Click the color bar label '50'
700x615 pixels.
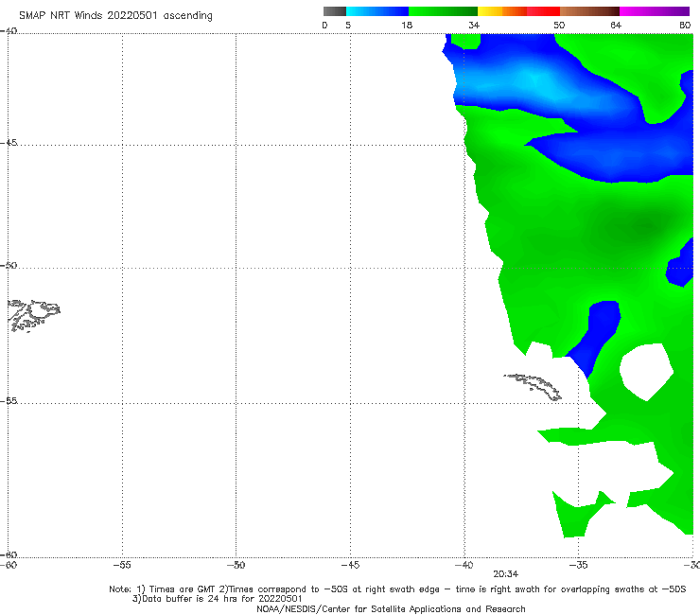pyautogui.click(x=559, y=25)
